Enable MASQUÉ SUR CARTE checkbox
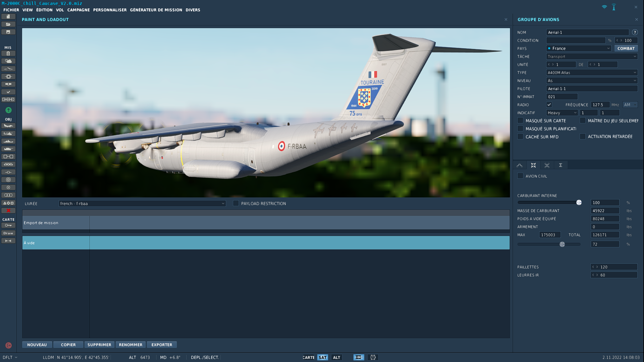644x362 pixels. point(520,120)
